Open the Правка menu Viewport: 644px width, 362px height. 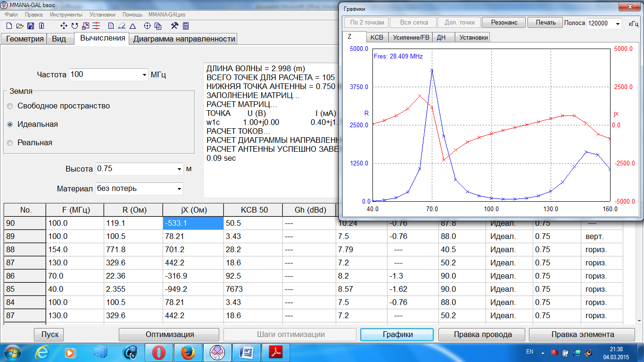coord(34,15)
